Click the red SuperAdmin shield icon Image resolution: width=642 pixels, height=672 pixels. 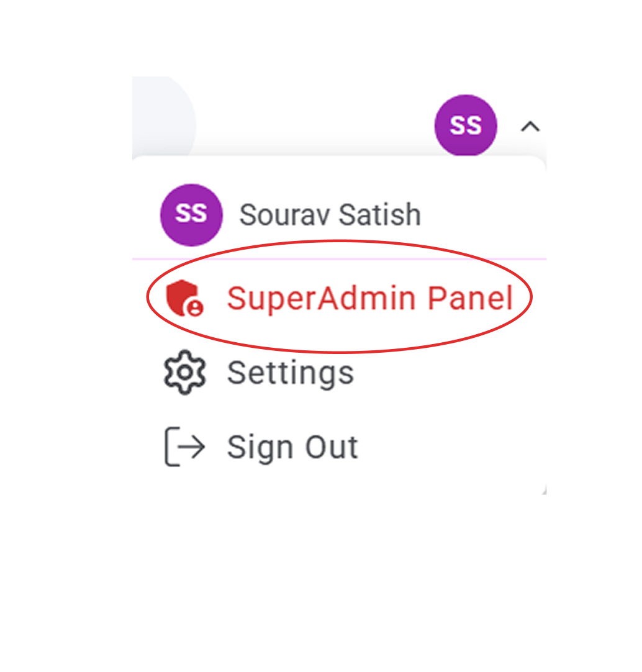point(184,298)
